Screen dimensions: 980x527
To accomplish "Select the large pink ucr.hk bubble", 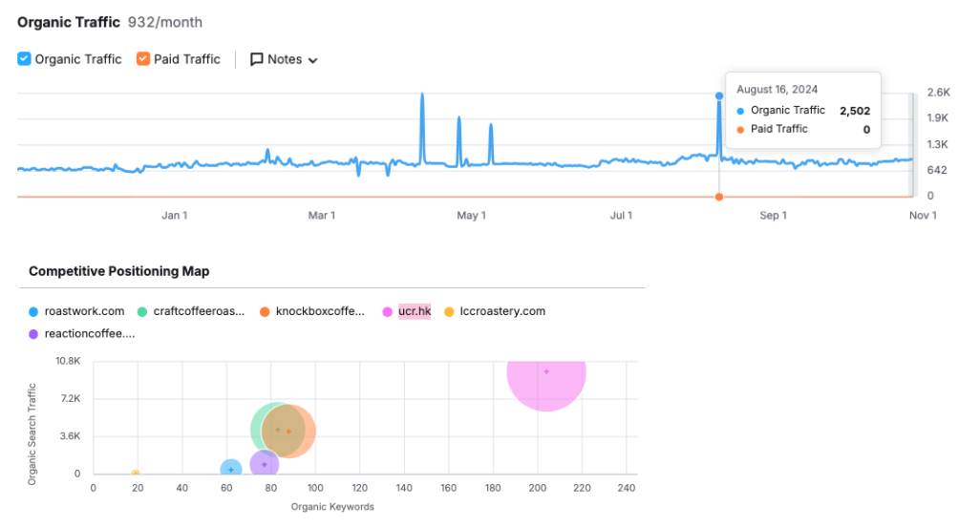I will (545, 372).
